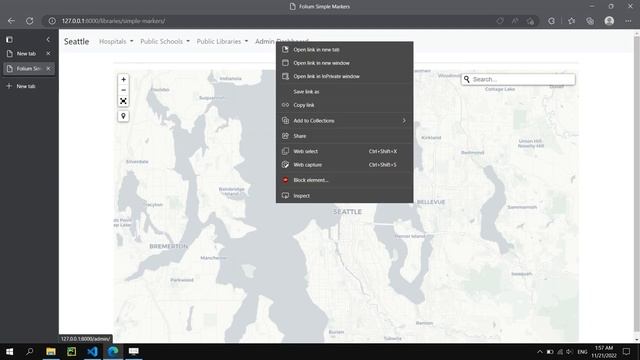
Task: Click the search magnifier icon on map
Action: point(467,79)
